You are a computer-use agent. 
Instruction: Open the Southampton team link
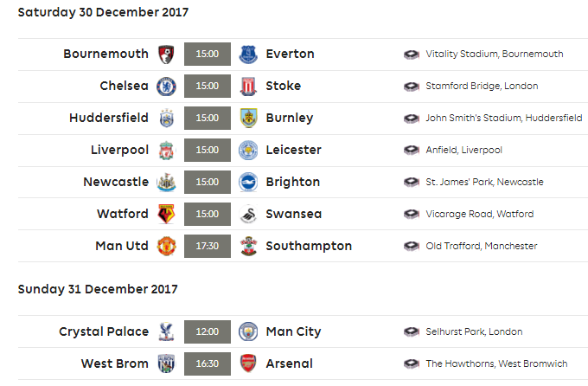(x=309, y=246)
